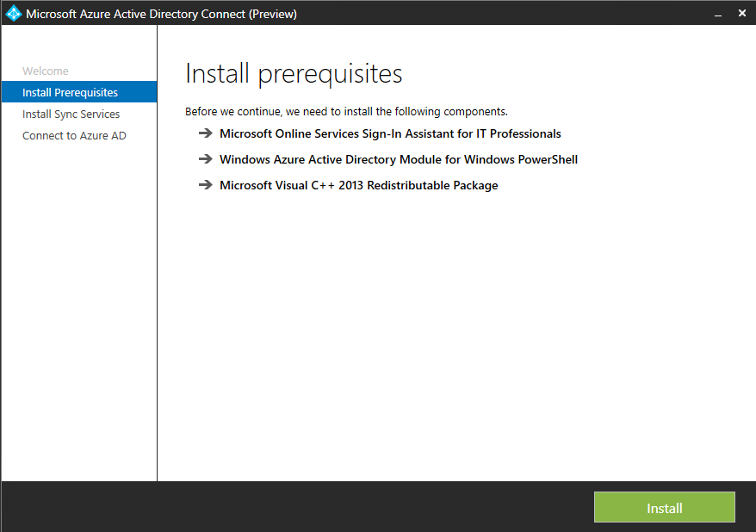This screenshot has width=756, height=532.
Task: Click arrow beside Azure Active Directory Module
Action: pyautogui.click(x=205, y=159)
